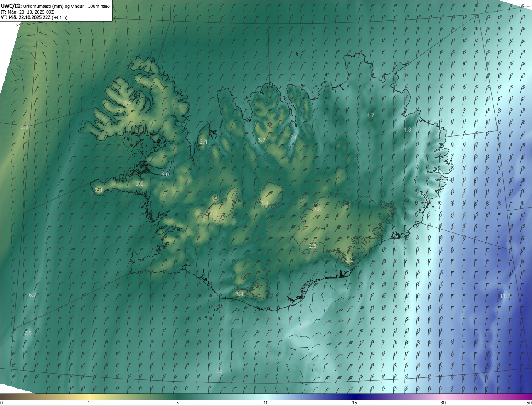
Task: Click the 7.6 value in the southern sea
Action: pyautogui.click(x=219, y=370)
